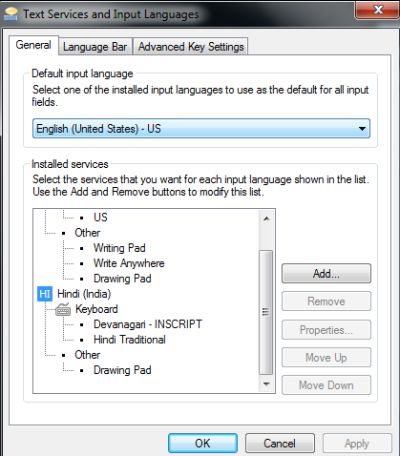The height and width of the screenshot is (456, 400).
Task: Open Properties... for the selected service
Action: point(326,330)
